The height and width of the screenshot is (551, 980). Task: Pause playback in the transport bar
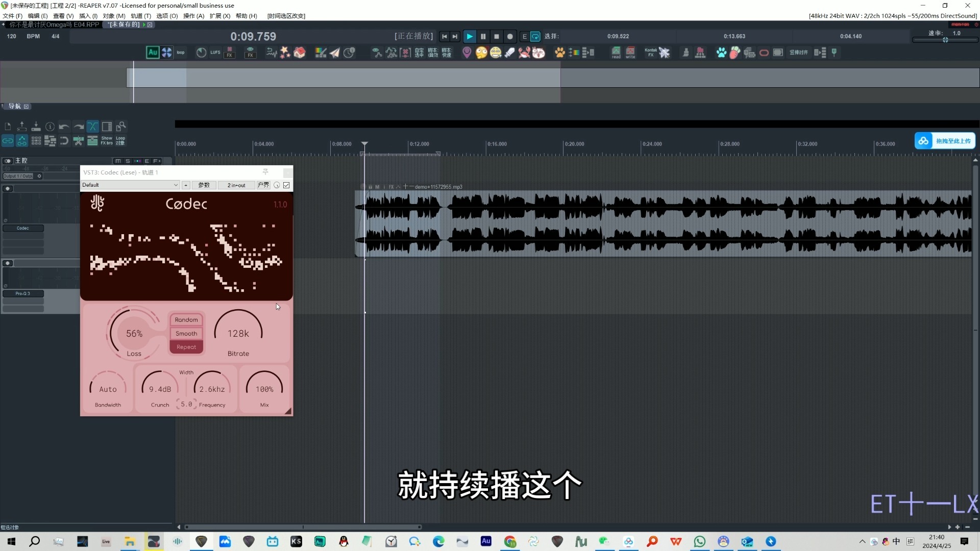pos(483,36)
